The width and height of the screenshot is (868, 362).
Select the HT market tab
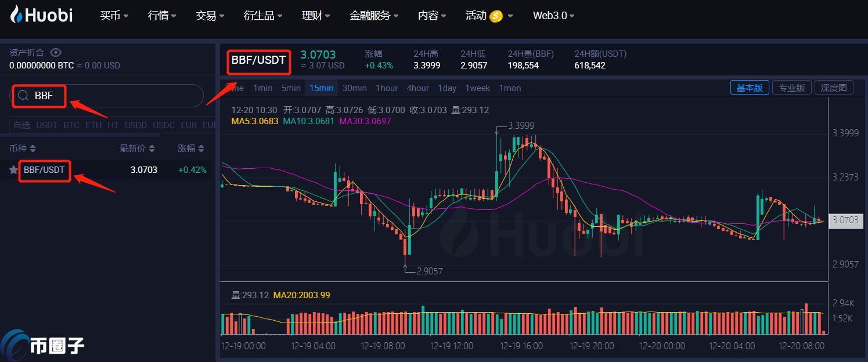pos(113,125)
